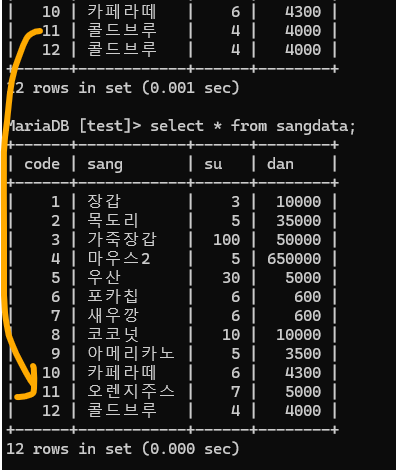Click price 35000 in the 목도리 row
The width and height of the screenshot is (396, 470).
pos(299,221)
